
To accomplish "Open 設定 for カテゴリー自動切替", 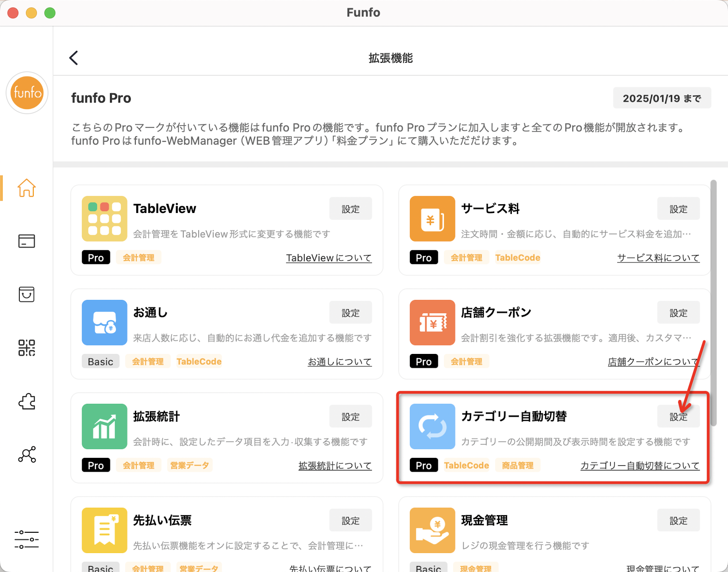I will 679,417.
